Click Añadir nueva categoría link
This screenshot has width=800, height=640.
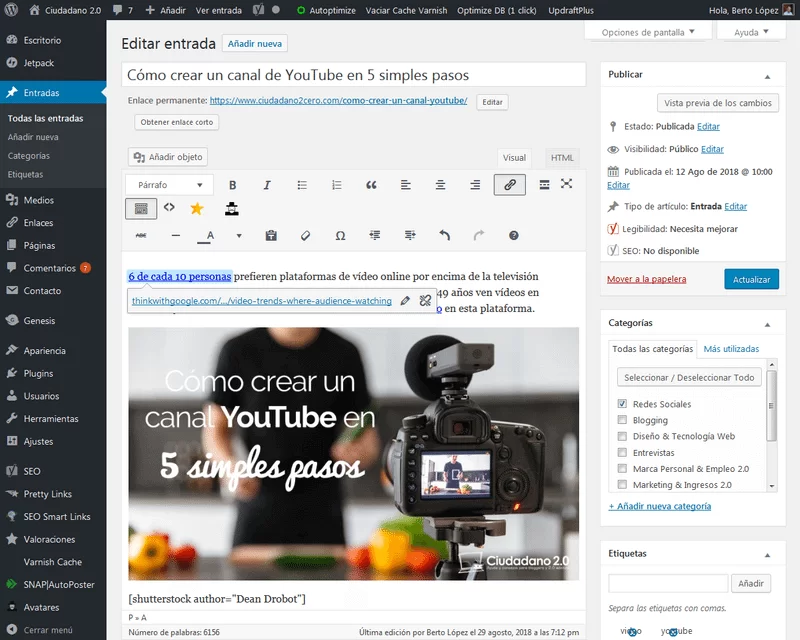click(660, 506)
